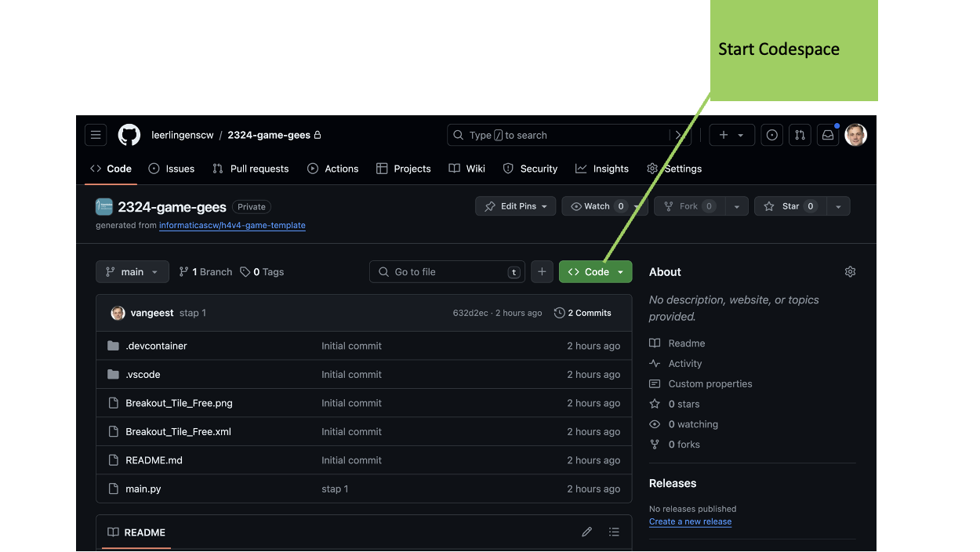Open the main branch selector

(132, 271)
